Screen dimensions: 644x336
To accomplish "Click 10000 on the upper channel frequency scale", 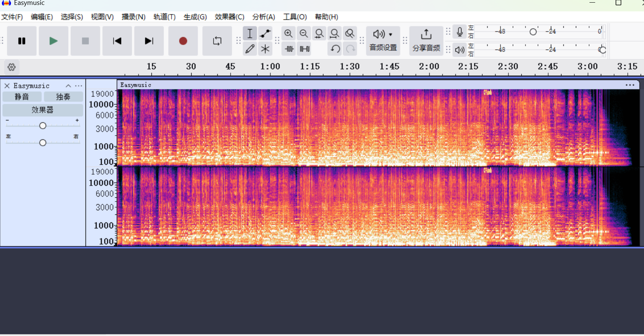I will [101, 105].
